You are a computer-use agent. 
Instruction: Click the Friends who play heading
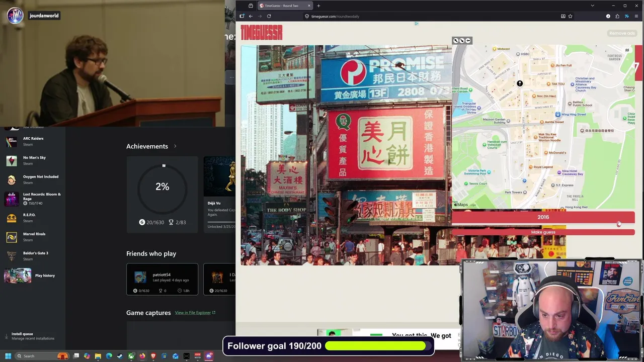(x=151, y=254)
